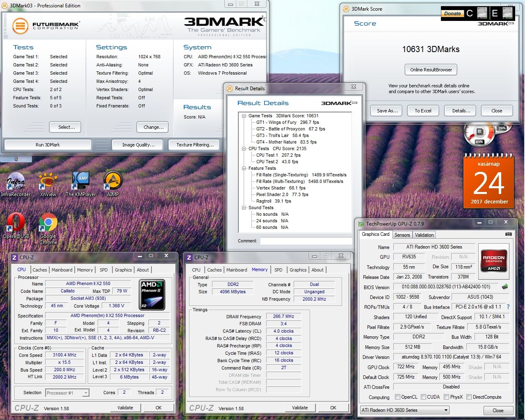
Task: Launch AIMP desktop shortcut
Action: (x=113, y=184)
